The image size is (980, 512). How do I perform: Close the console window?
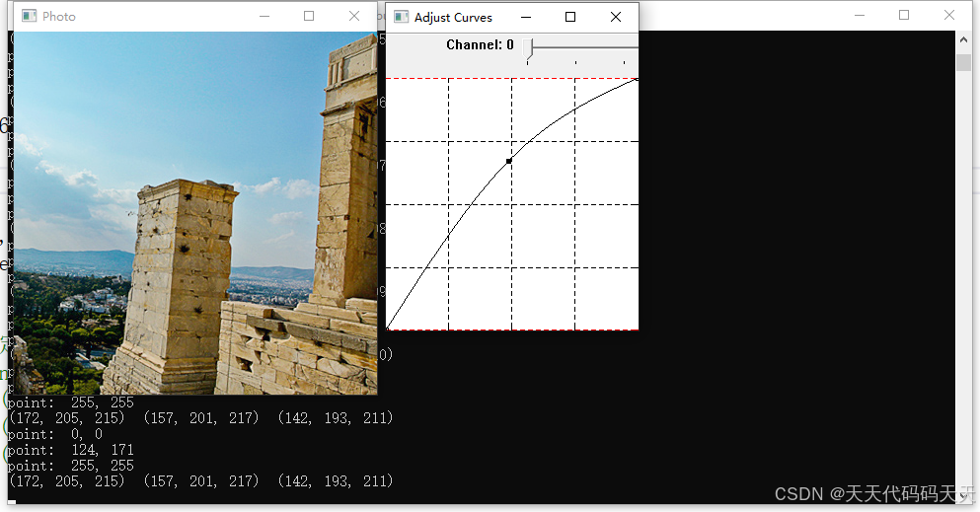tap(949, 15)
